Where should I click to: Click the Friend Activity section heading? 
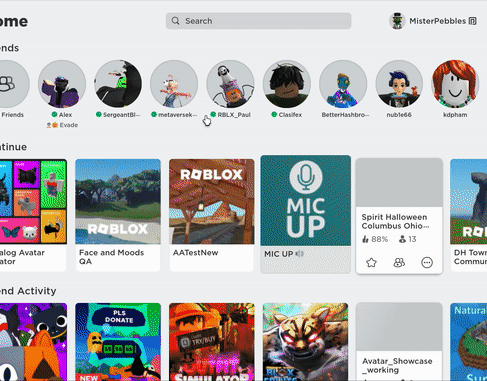pyautogui.click(x=28, y=291)
